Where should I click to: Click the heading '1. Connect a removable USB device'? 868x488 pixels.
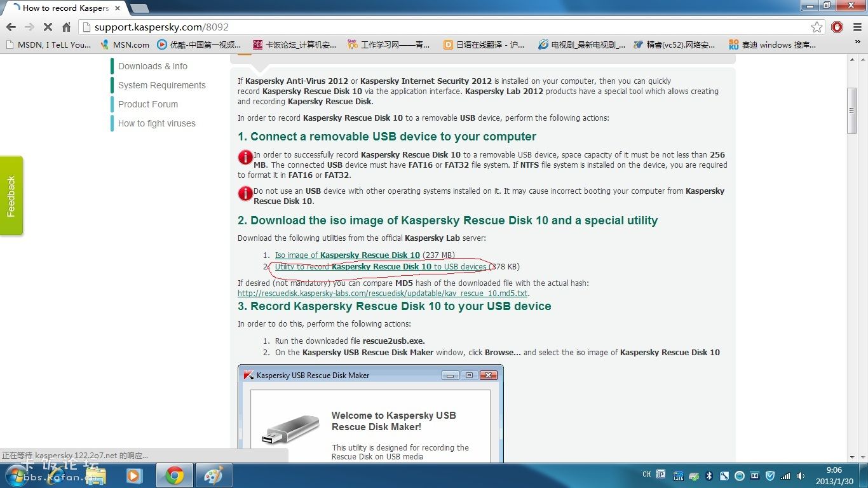tap(387, 137)
